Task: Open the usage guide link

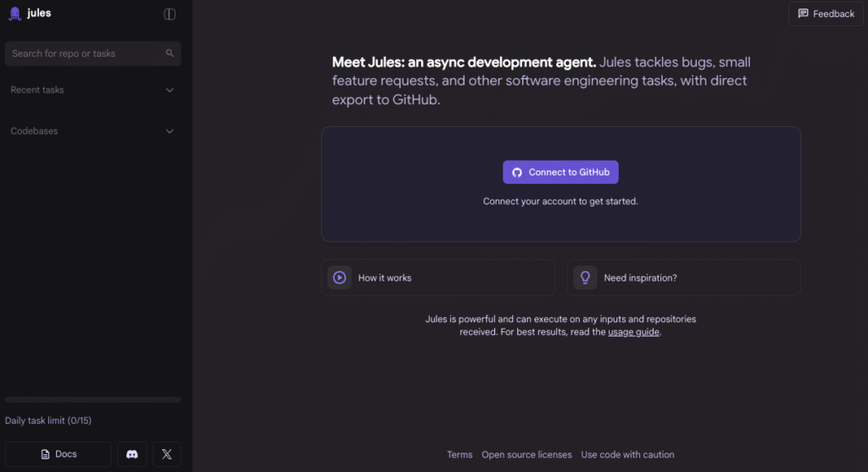Action: coord(634,332)
